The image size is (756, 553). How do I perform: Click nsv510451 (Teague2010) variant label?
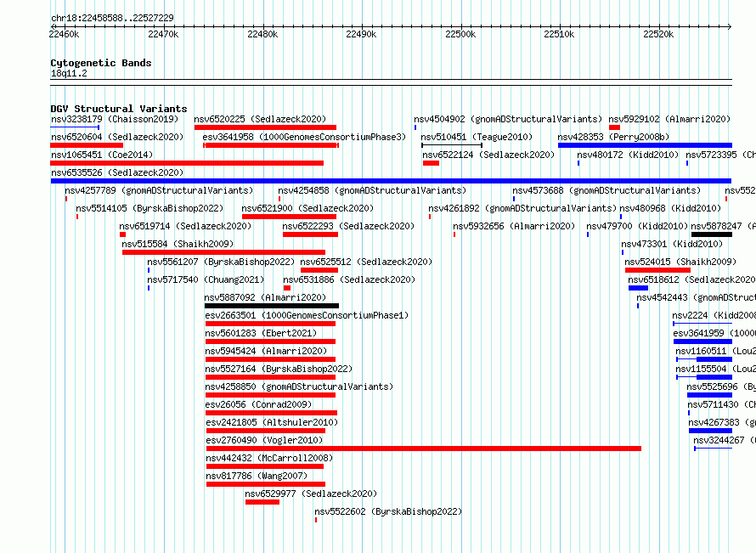(x=477, y=137)
